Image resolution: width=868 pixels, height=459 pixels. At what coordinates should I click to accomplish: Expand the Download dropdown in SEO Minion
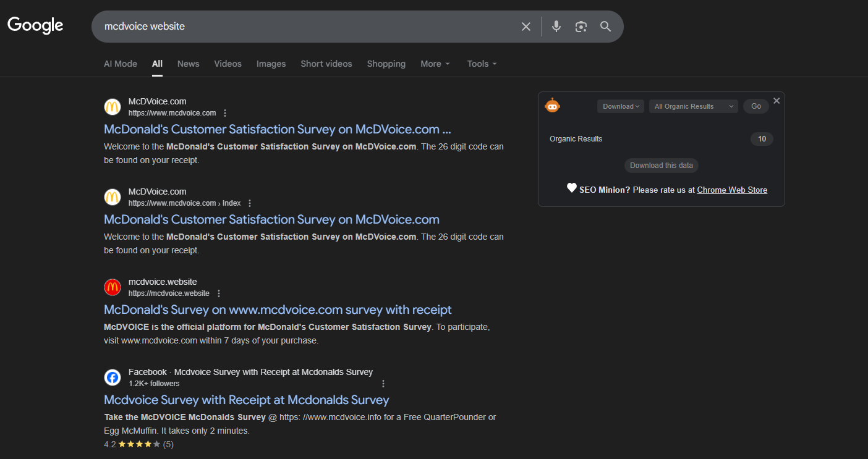click(621, 106)
